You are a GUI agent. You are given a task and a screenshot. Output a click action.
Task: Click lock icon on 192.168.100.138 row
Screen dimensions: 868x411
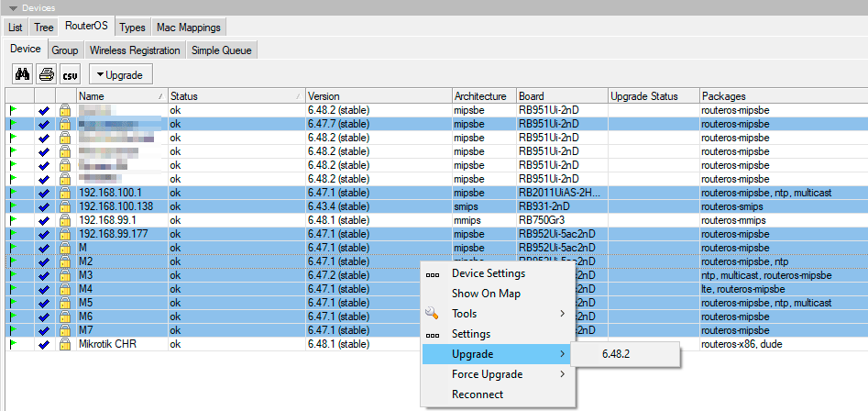coord(65,206)
